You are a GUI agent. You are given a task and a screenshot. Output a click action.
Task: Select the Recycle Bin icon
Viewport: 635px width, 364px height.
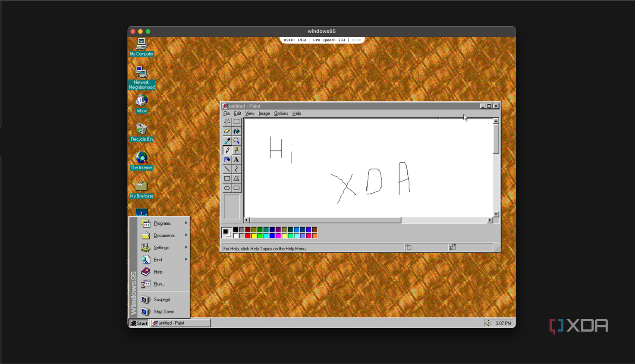(x=141, y=132)
